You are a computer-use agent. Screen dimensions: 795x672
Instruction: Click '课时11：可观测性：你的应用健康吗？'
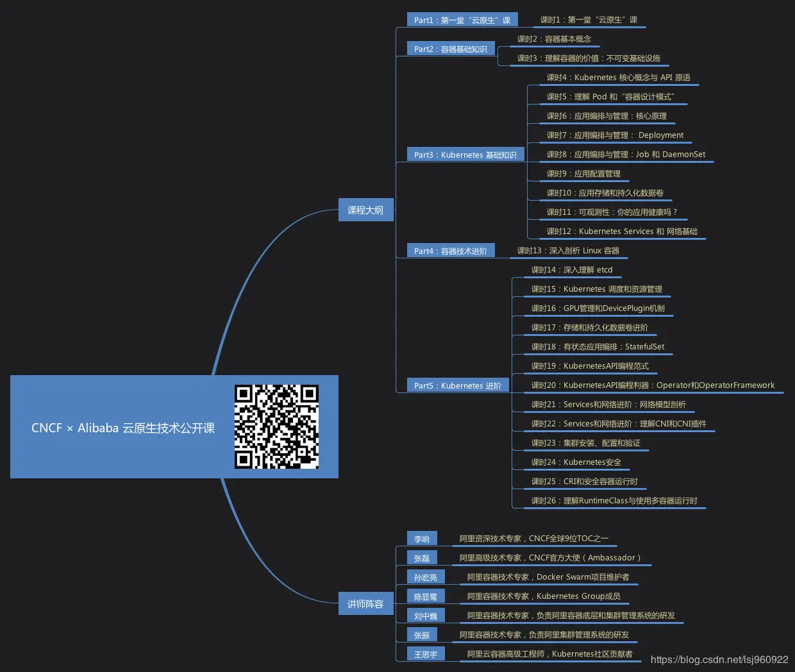coord(612,212)
